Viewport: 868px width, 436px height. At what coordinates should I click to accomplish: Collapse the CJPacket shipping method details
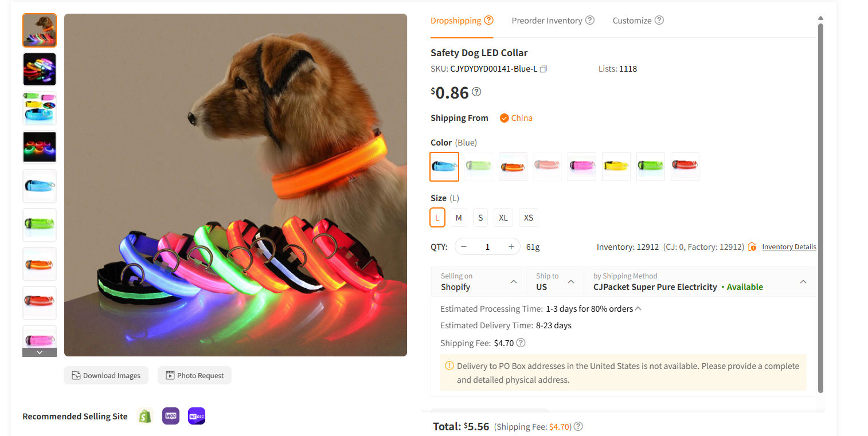pos(803,282)
